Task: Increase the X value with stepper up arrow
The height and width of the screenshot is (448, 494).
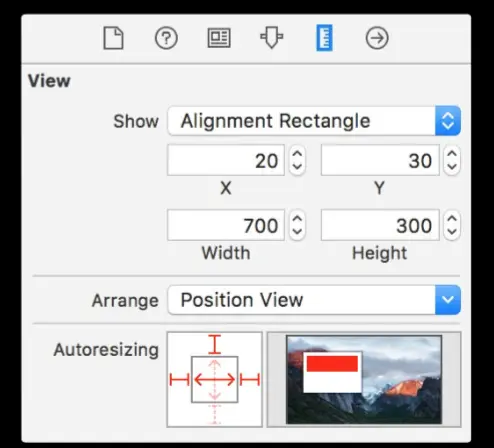Action: (297, 154)
